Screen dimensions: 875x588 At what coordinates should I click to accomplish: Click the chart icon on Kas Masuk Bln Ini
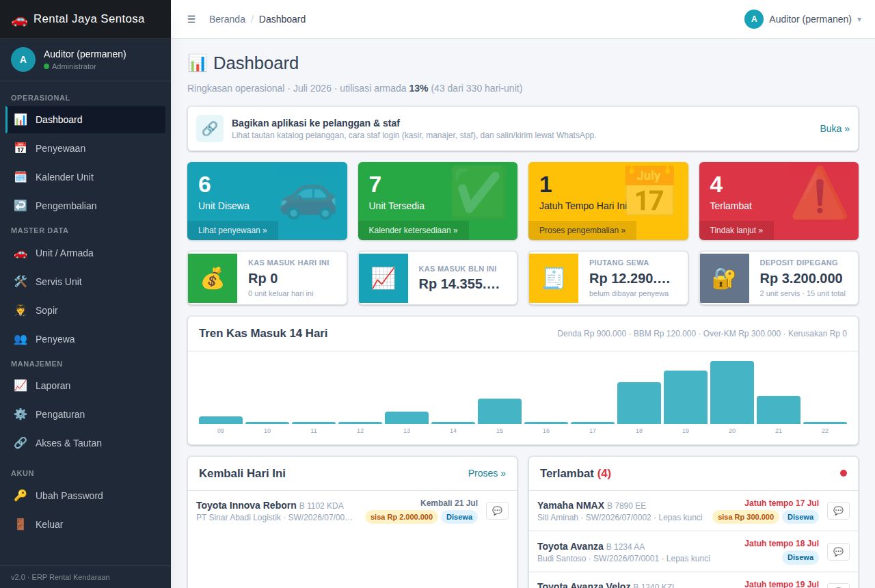click(383, 278)
